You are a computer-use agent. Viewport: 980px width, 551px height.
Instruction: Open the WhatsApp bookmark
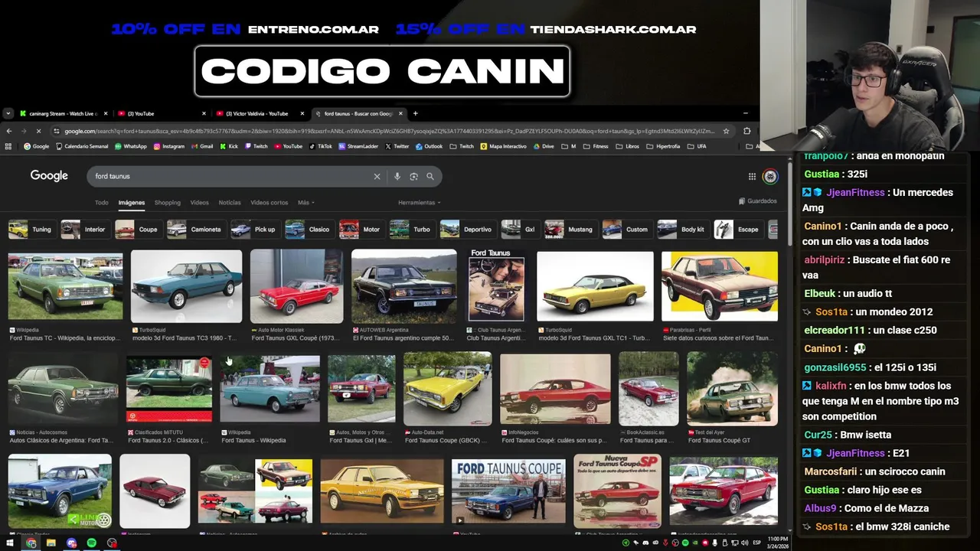pyautogui.click(x=130, y=146)
